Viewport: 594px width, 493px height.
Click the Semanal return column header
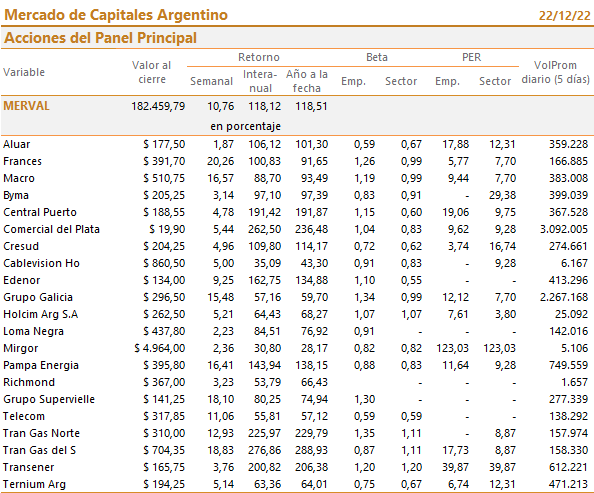point(211,81)
